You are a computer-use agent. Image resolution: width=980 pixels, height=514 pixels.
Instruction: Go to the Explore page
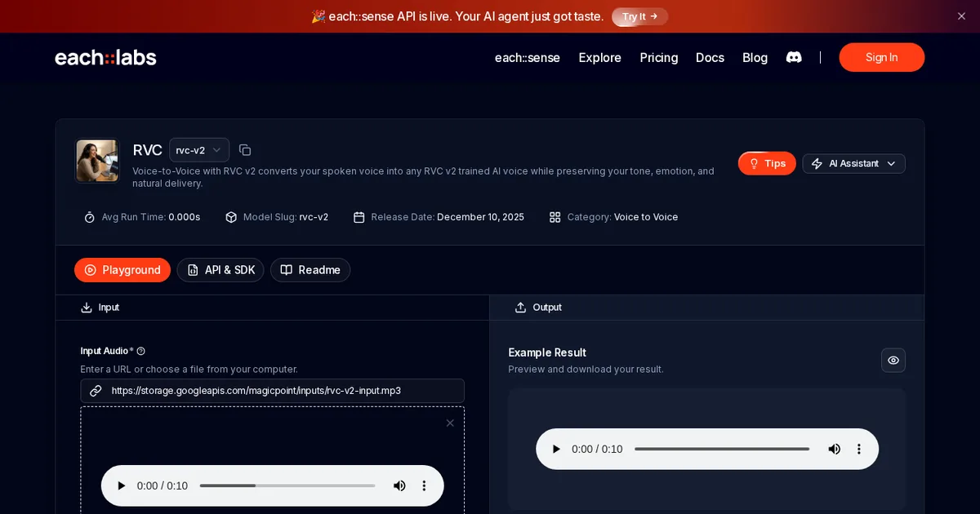[600, 57]
